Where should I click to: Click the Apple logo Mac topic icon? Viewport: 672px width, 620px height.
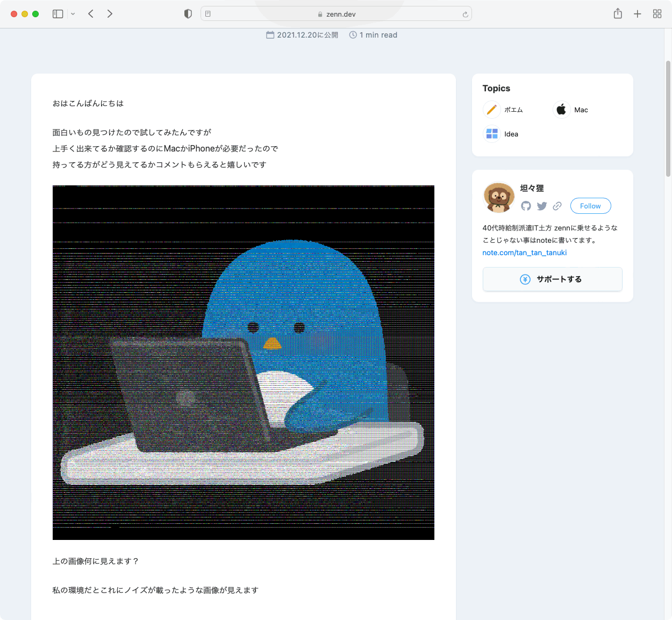(x=561, y=110)
